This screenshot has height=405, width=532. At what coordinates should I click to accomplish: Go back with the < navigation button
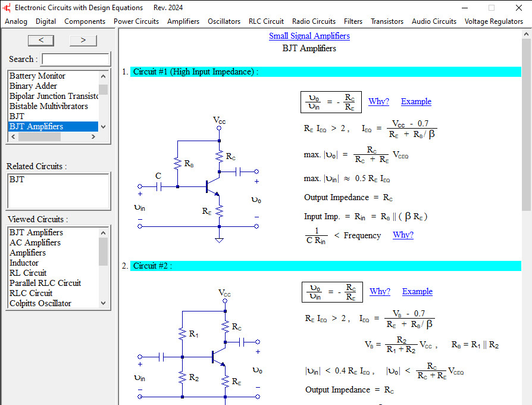click(40, 40)
